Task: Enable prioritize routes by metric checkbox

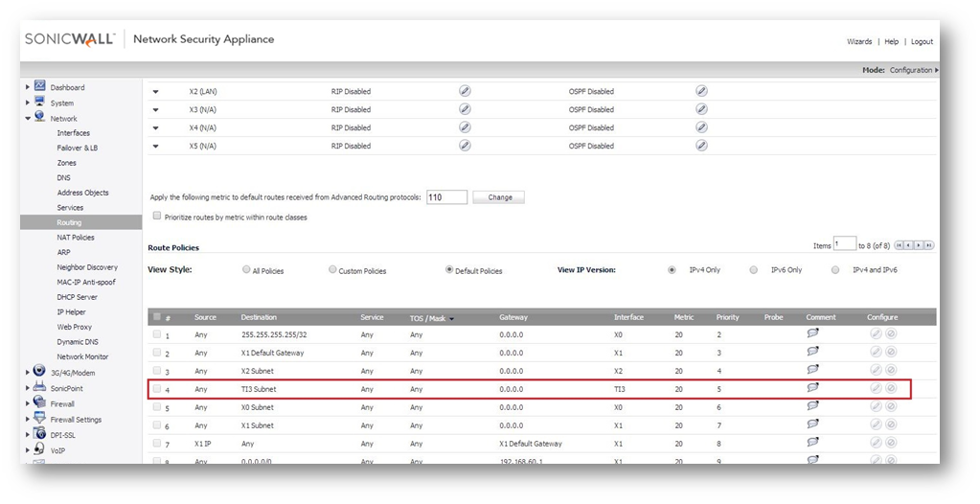Action: click(157, 216)
